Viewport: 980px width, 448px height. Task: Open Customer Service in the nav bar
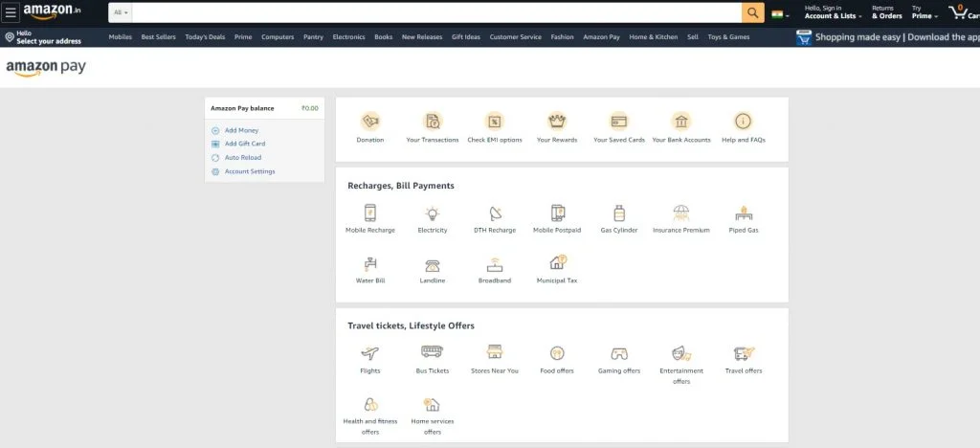tap(516, 37)
